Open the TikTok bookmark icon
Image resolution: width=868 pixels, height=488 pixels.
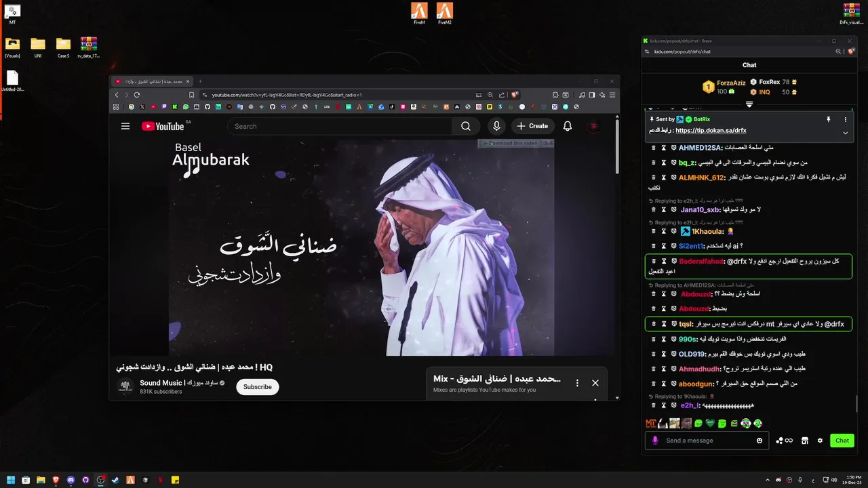click(x=392, y=106)
